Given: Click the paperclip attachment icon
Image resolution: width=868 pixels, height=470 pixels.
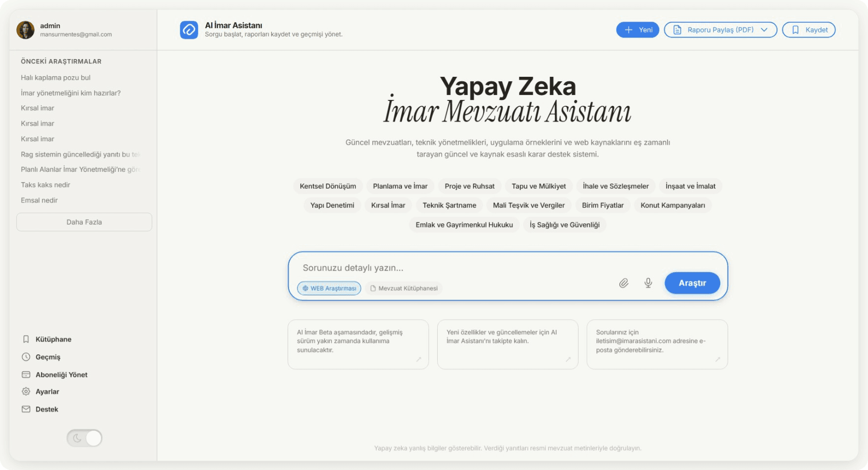Looking at the screenshot, I should coord(623,283).
